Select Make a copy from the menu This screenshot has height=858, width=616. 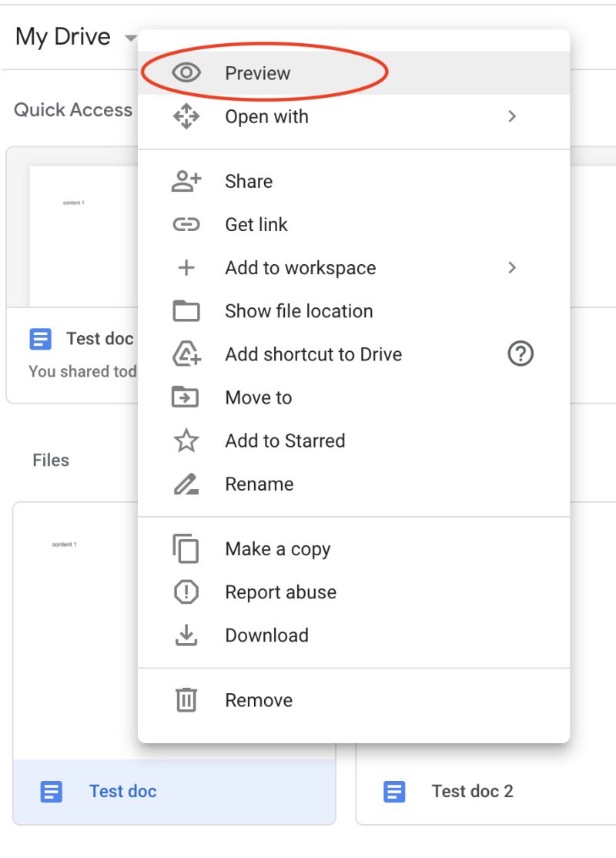[277, 548]
